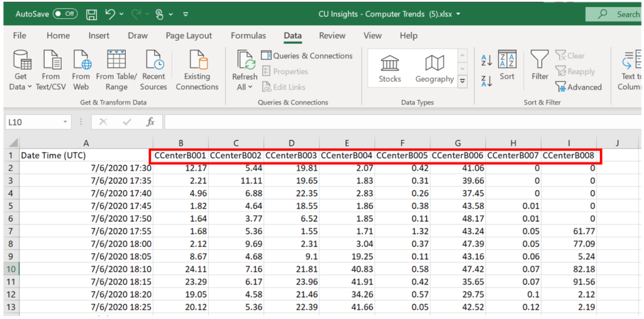
Task: Open Queries & Connections pane
Action: [307, 55]
